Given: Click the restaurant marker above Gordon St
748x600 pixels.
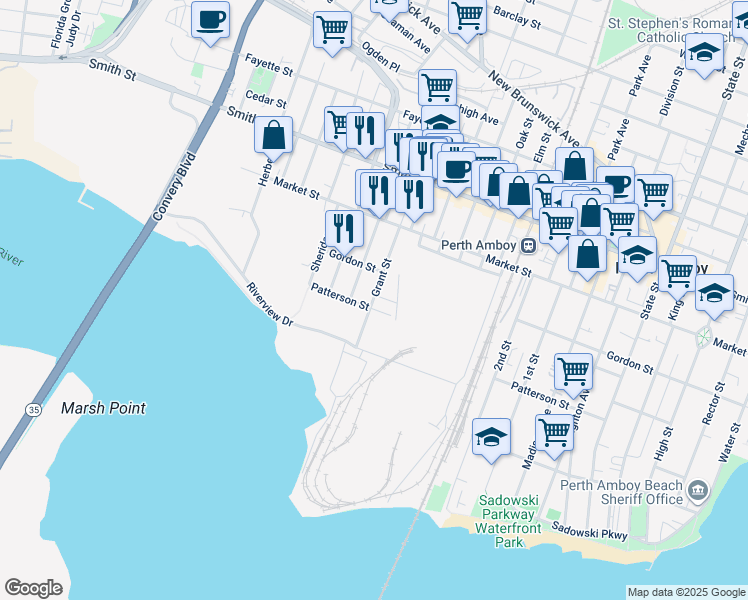Looking at the screenshot, I should 344,229.
